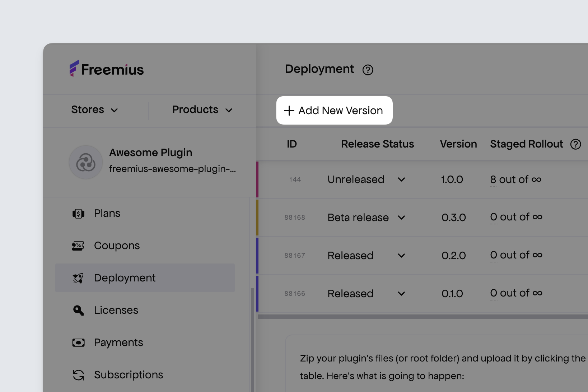Screen dimensions: 588x392
Task: Click the sidebar vertical scrollbar
Action: coord(253,339)
